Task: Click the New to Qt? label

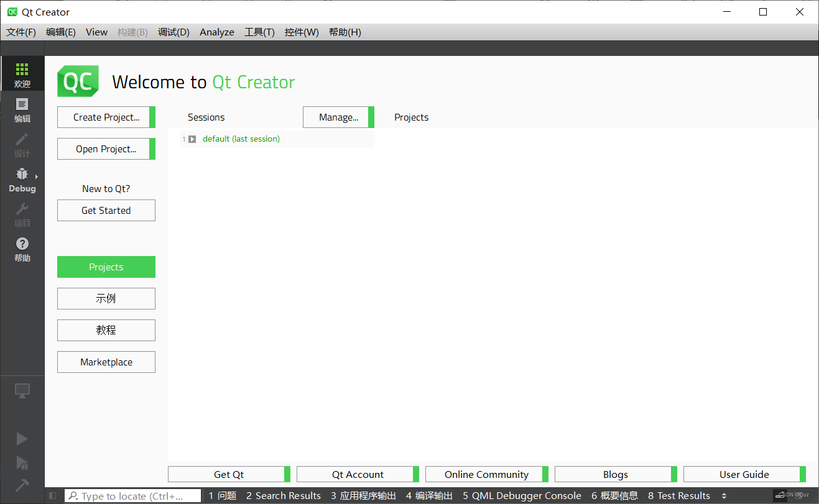Action: (x=106, y=189)
